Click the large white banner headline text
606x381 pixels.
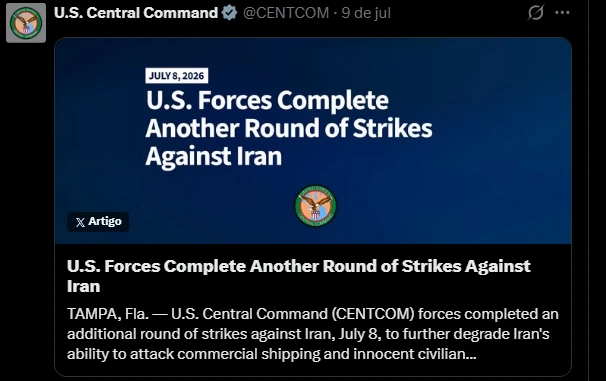point(289,128)
